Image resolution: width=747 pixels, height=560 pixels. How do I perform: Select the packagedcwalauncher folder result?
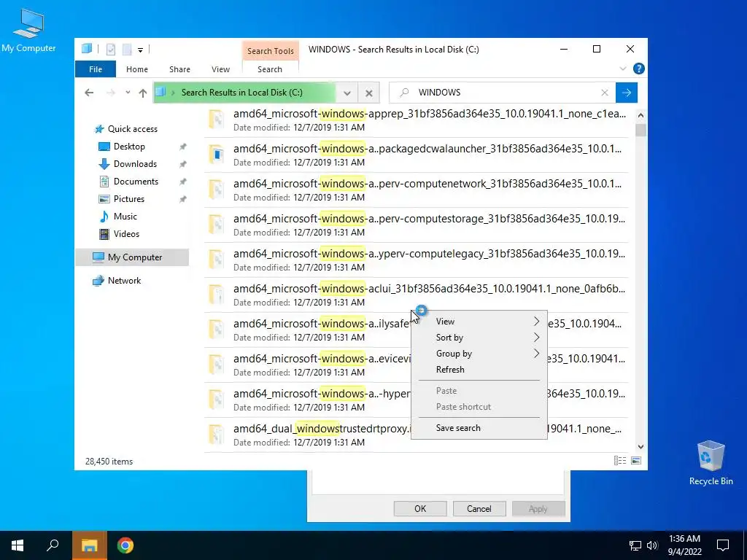416,155
